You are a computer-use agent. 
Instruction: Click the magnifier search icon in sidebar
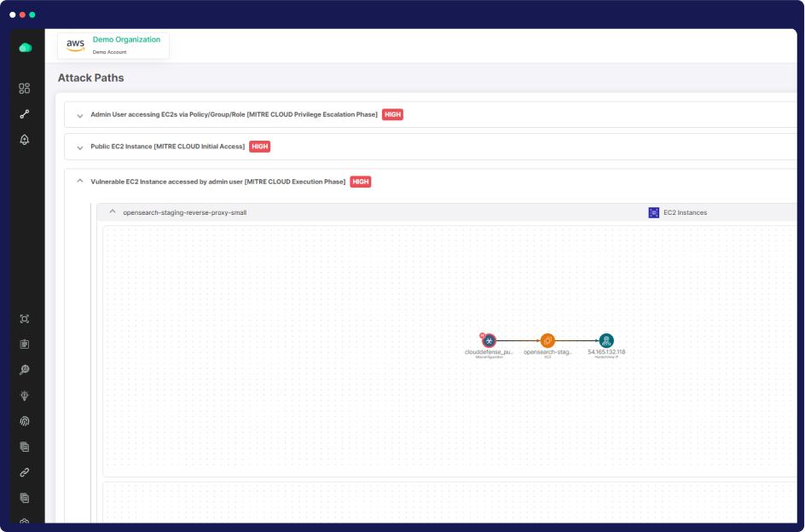(25, 370)
